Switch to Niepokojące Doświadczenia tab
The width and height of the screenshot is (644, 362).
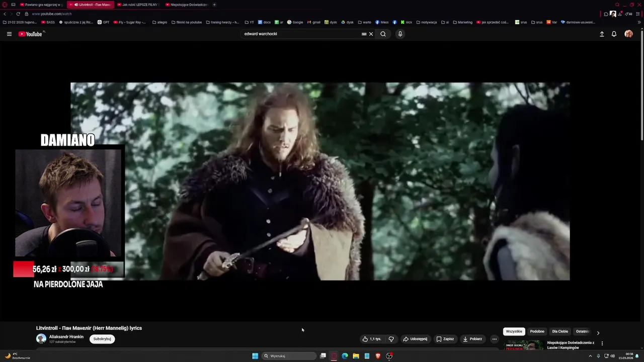pos(187,5)
